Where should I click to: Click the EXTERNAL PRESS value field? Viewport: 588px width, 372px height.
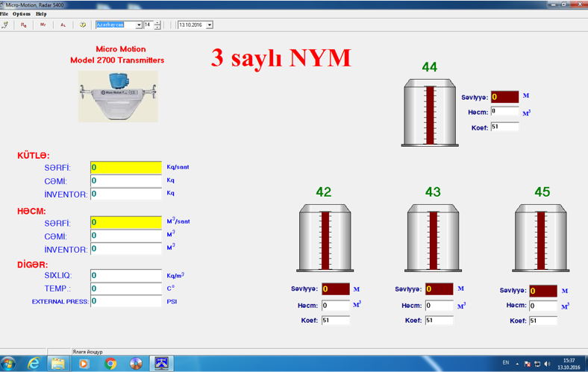tap(126, 301)
